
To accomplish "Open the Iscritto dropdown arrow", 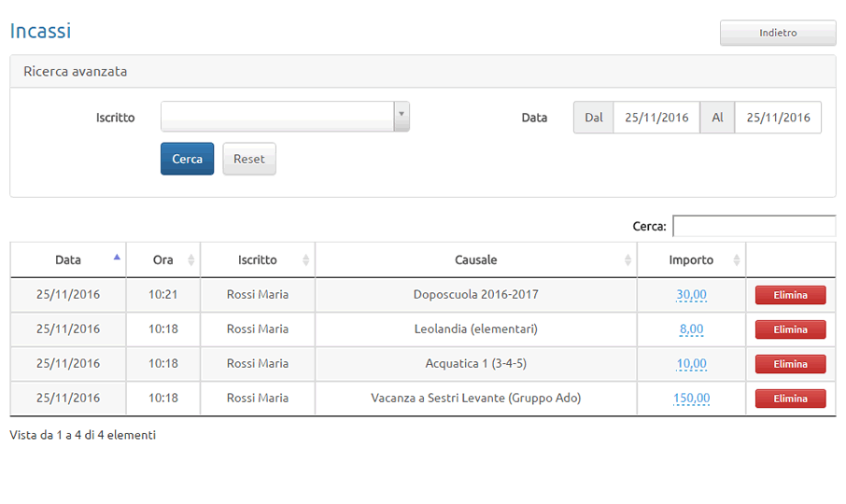I will click(x=402, y=117).
